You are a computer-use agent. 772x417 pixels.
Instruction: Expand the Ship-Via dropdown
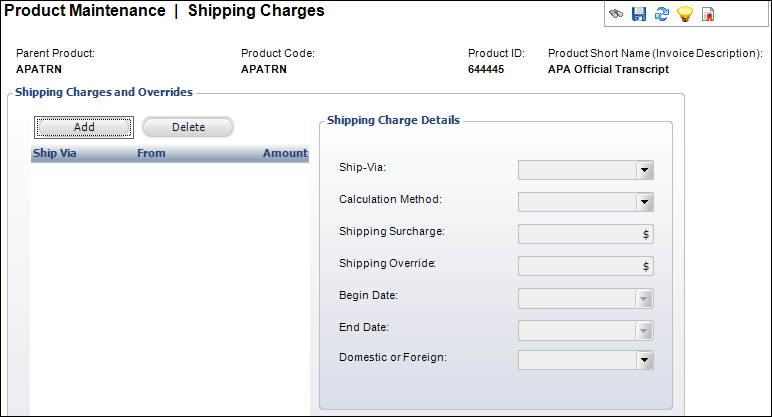644,170
